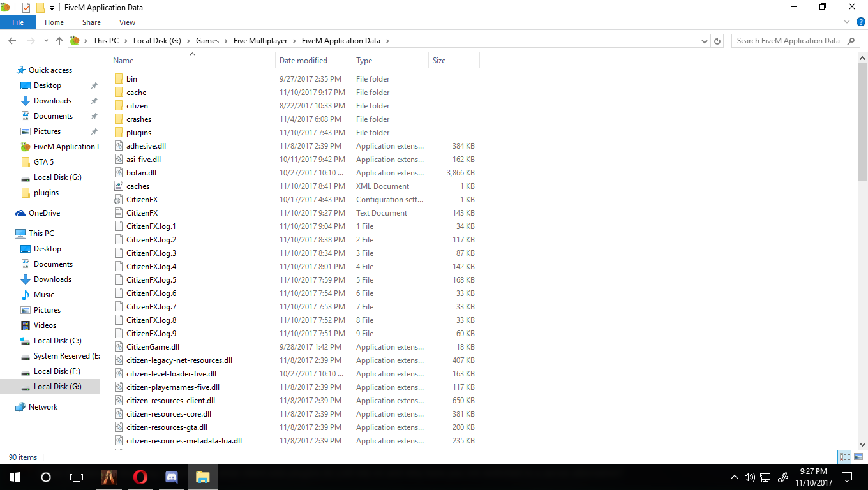Select OneDrive in navigation pane

point(44,213)
